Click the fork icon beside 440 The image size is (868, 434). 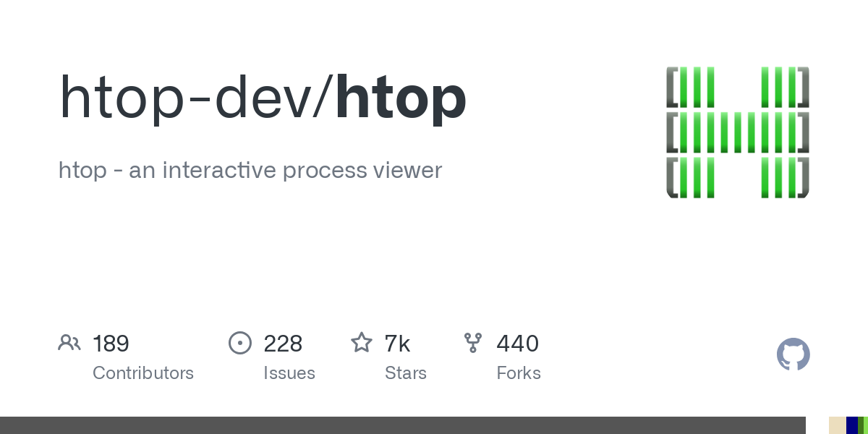pyautogui.click(x=473, y=343)
